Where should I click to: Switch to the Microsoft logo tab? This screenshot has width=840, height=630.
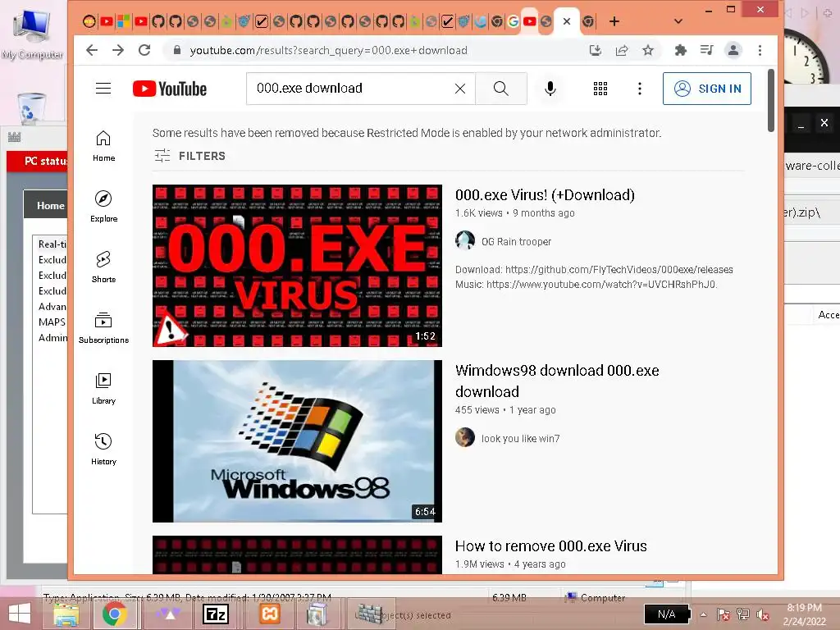click(124, 21)
